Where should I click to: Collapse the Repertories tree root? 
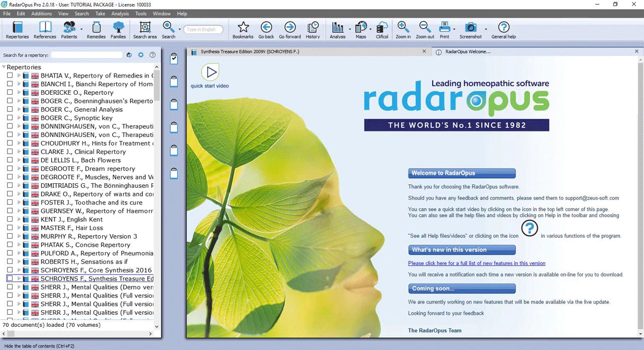4,67
